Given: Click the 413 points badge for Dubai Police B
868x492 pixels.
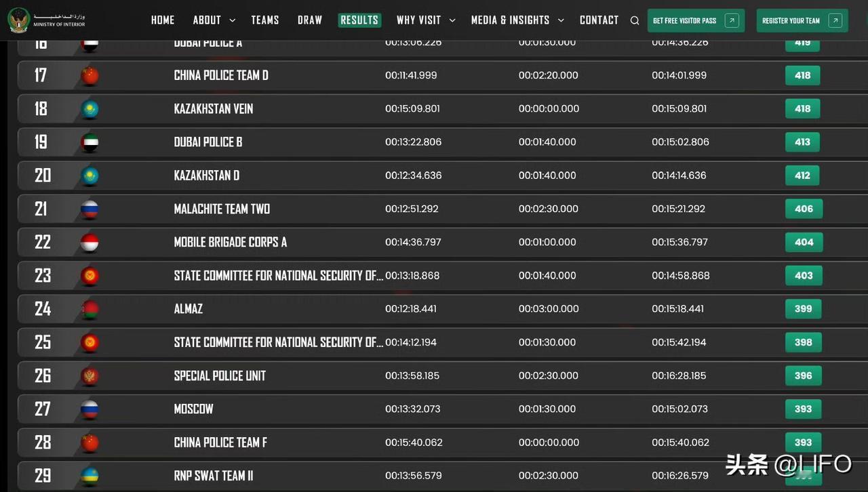Looking at the screenshot, I should [803, 142].
